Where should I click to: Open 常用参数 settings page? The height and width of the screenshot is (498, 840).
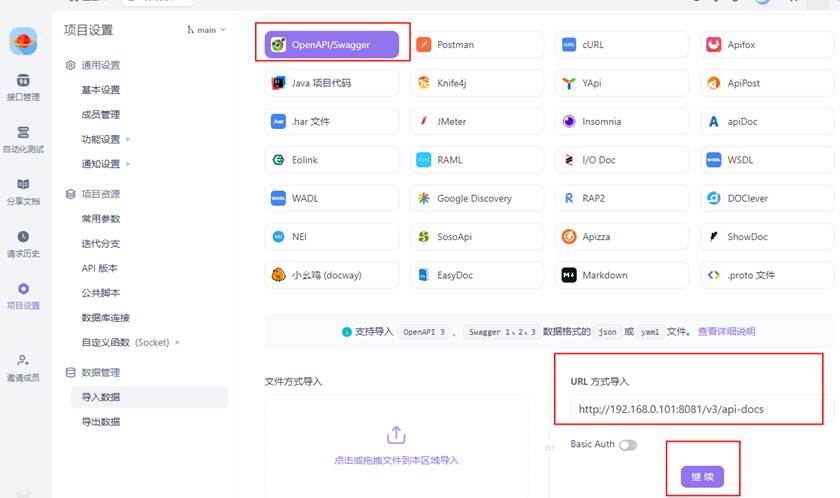pos(101,218)
